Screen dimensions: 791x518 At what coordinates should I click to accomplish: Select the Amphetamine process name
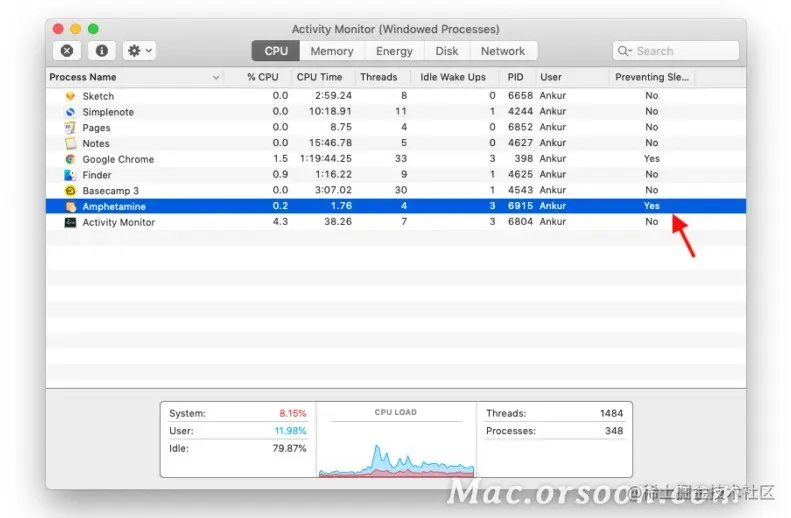pyautogui.click(x=114, y=206)
